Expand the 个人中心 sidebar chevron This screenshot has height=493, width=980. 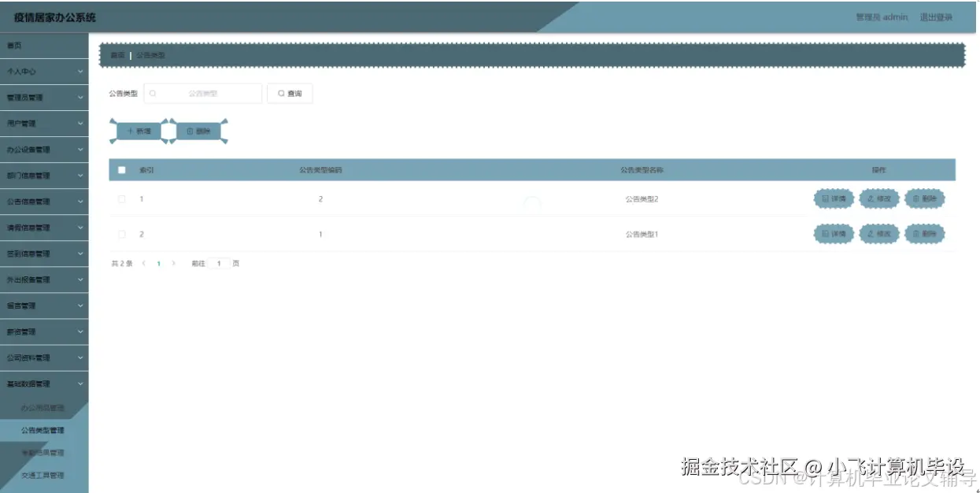tap(80, 72)
